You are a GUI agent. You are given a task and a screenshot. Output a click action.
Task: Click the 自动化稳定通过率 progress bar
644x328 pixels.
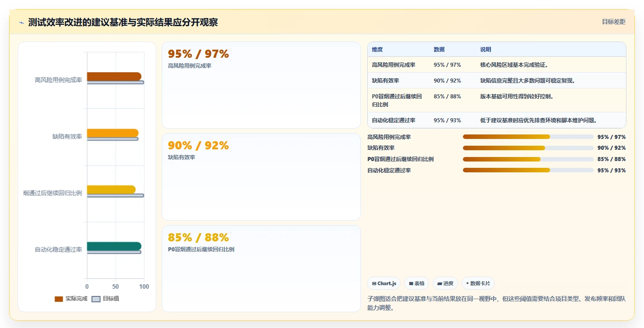(528, 170)
